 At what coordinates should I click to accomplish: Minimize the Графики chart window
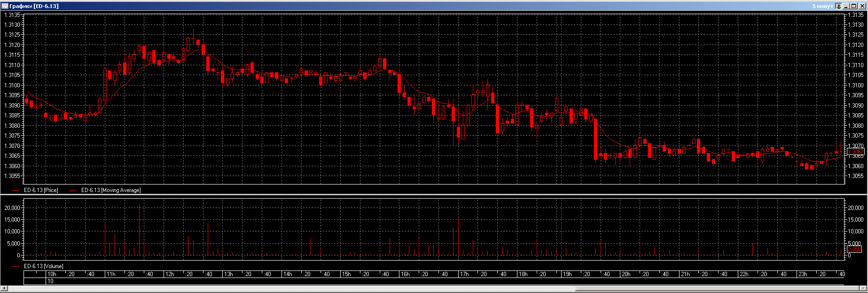846,6
